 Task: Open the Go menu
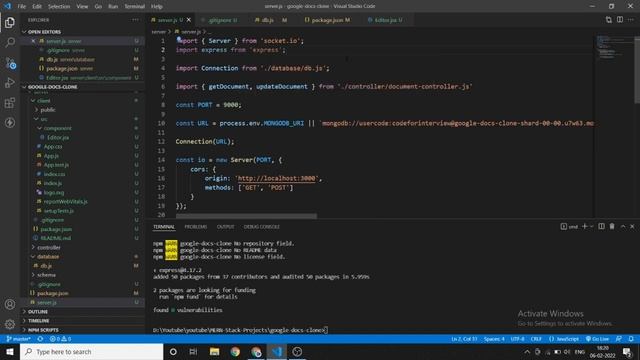(98, 7)
